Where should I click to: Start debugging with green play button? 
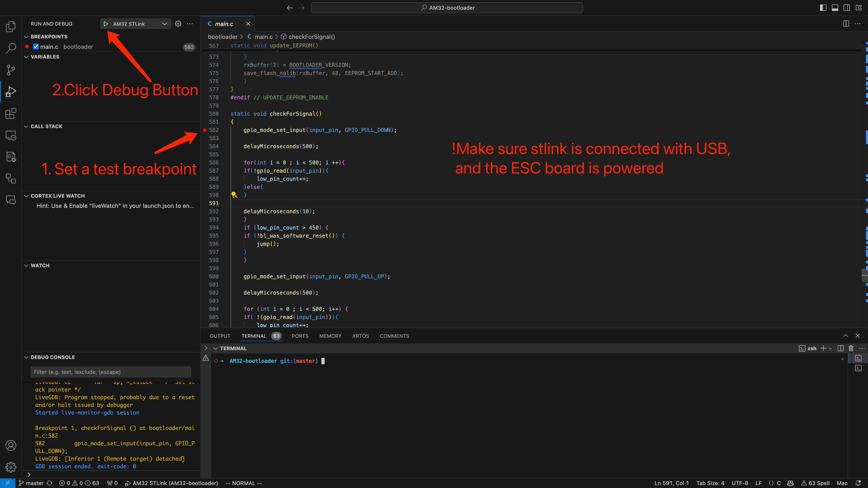tap(106, 24)
